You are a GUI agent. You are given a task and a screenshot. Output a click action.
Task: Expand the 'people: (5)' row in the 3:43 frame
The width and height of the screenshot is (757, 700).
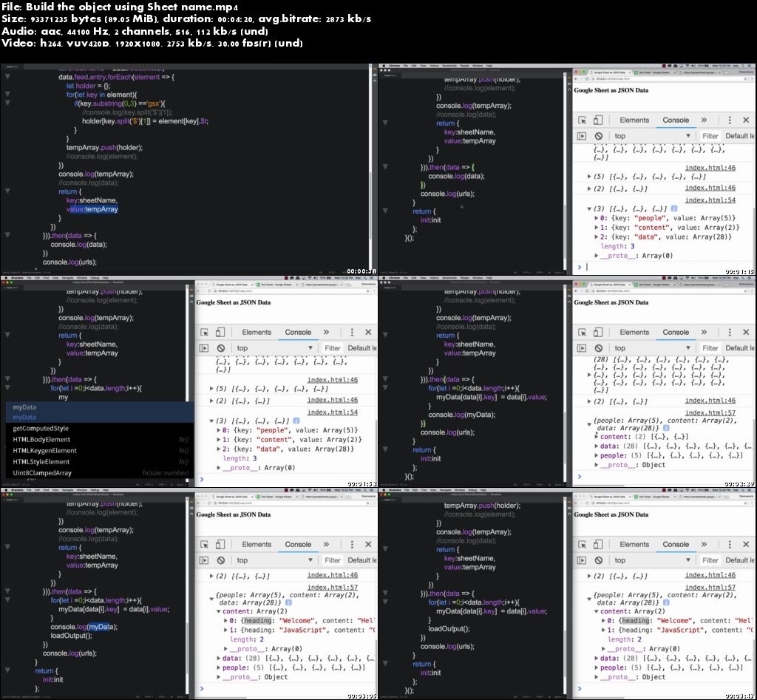click(x=597, y=667)
